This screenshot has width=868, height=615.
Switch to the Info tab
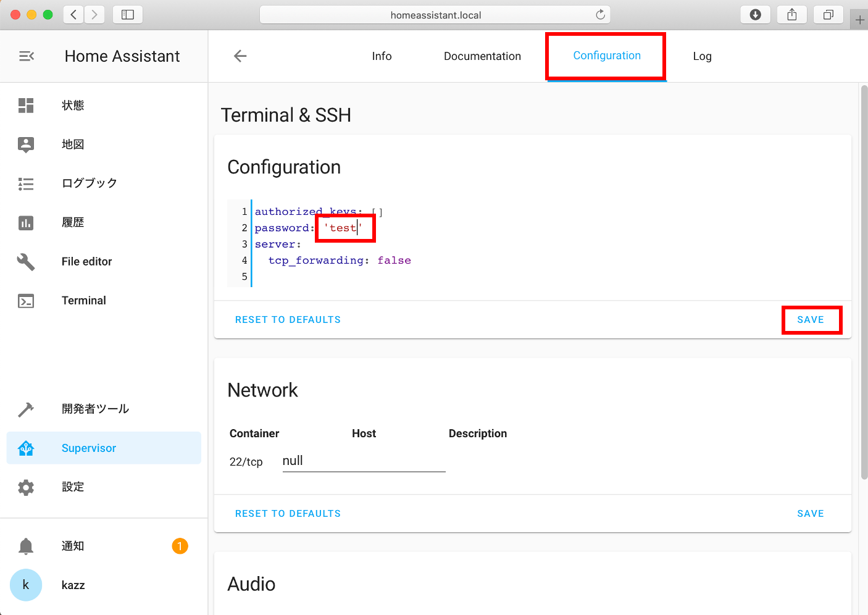pos(382,56)
